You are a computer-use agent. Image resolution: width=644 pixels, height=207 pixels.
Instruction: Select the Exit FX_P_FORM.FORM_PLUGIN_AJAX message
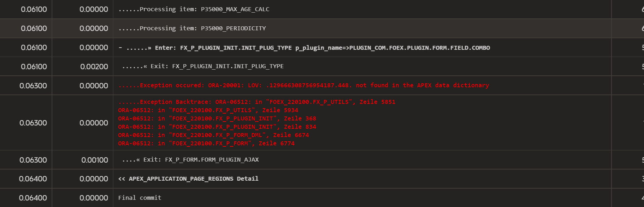pyautogui.click(x=190, y=160)
